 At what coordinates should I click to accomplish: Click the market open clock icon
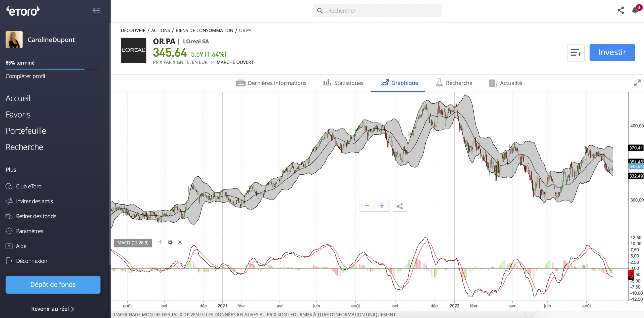pos(213,63)
